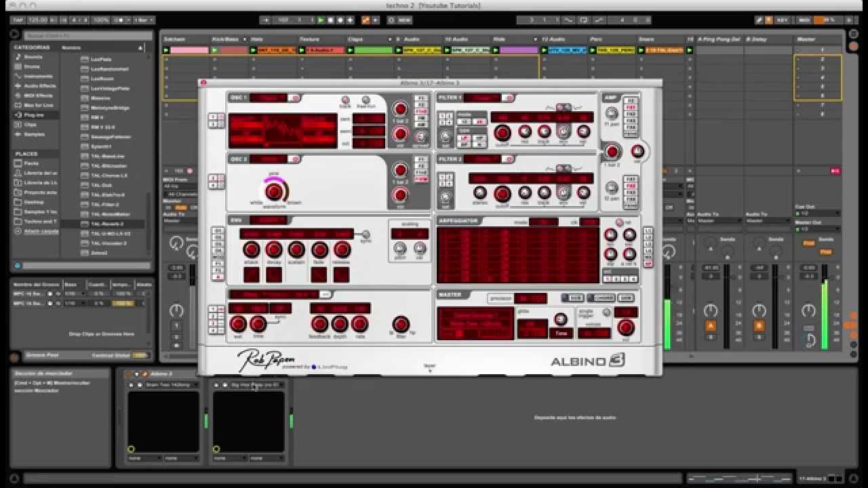Open the Cue Out 1/2 dropdown

point(817,213)
